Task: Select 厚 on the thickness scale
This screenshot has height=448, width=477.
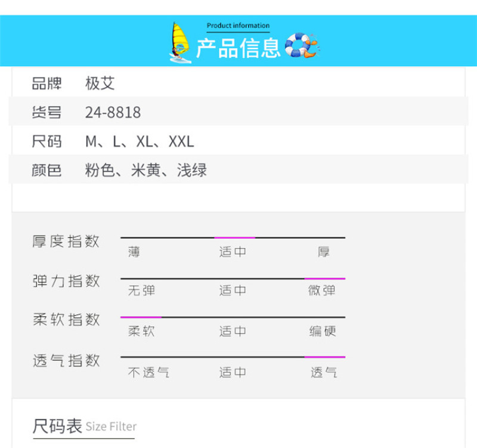Action: pyautogui.click(x=324, y=252)
